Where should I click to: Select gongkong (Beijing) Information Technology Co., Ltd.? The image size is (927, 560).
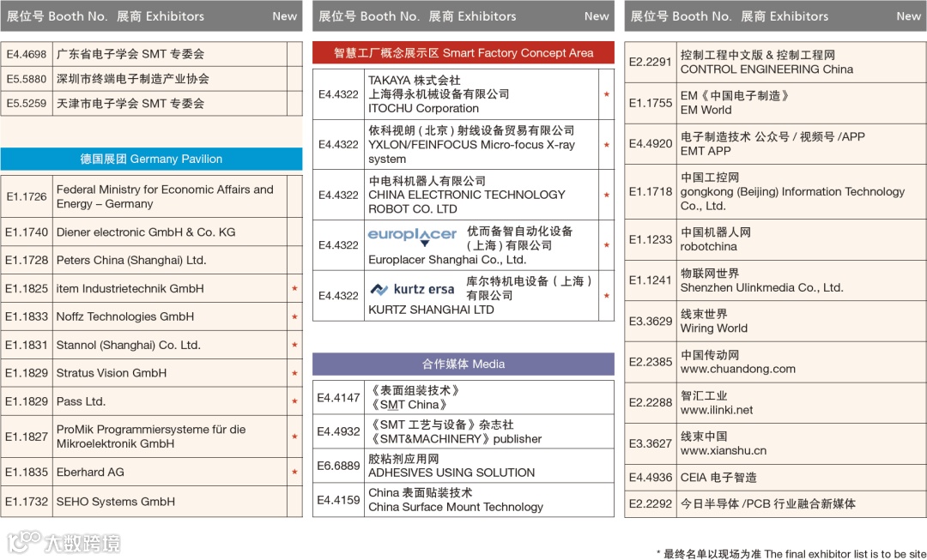pyautogui.click(x=792, y=198)
